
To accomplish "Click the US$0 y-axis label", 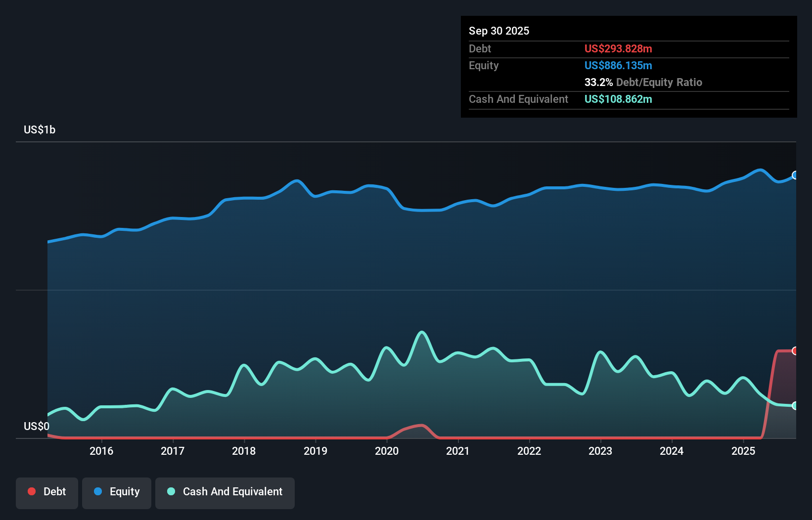I will (37, 427).
